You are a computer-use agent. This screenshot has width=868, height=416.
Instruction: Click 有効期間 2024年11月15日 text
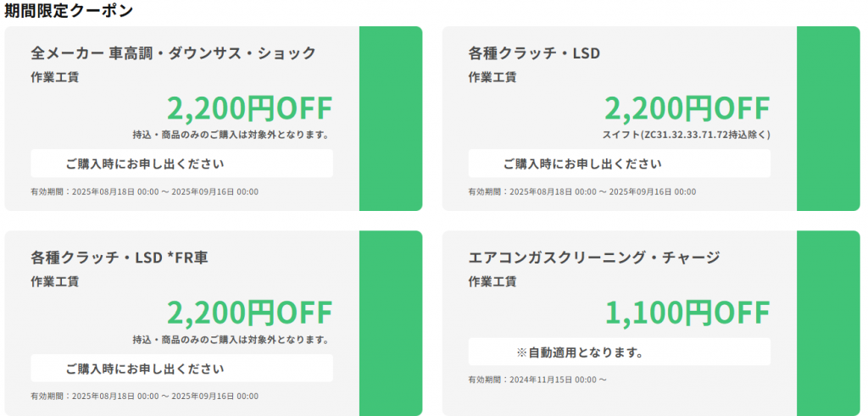[x=537, y=380]
